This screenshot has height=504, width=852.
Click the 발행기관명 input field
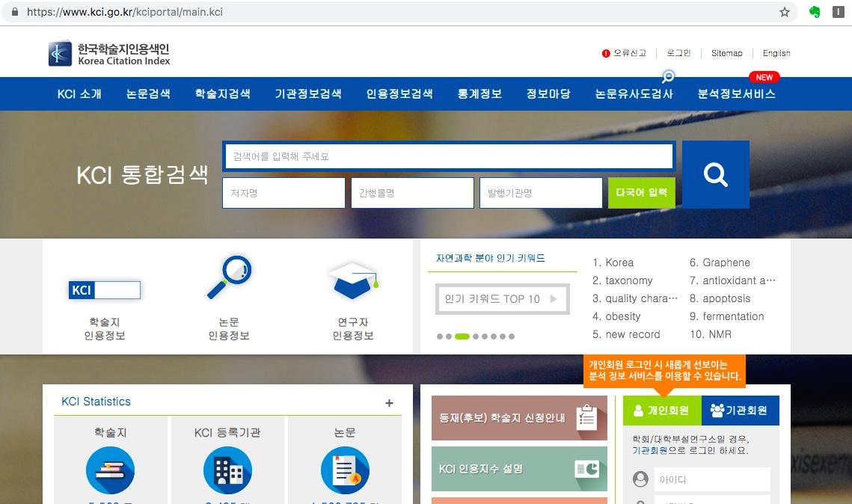pyautogui.click(x=541, y=193)
